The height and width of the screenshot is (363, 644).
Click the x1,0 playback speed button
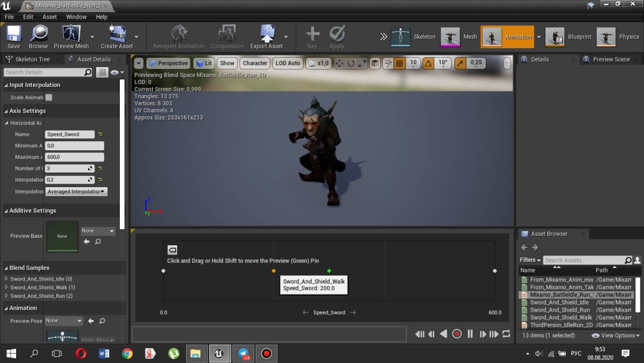click(318, 63)
